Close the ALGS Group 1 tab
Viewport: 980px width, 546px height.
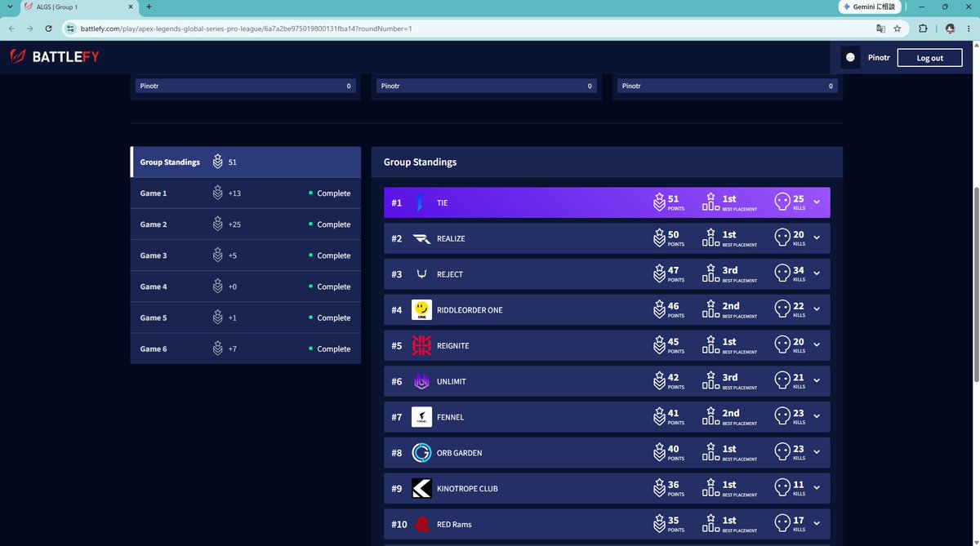(130, 7)
